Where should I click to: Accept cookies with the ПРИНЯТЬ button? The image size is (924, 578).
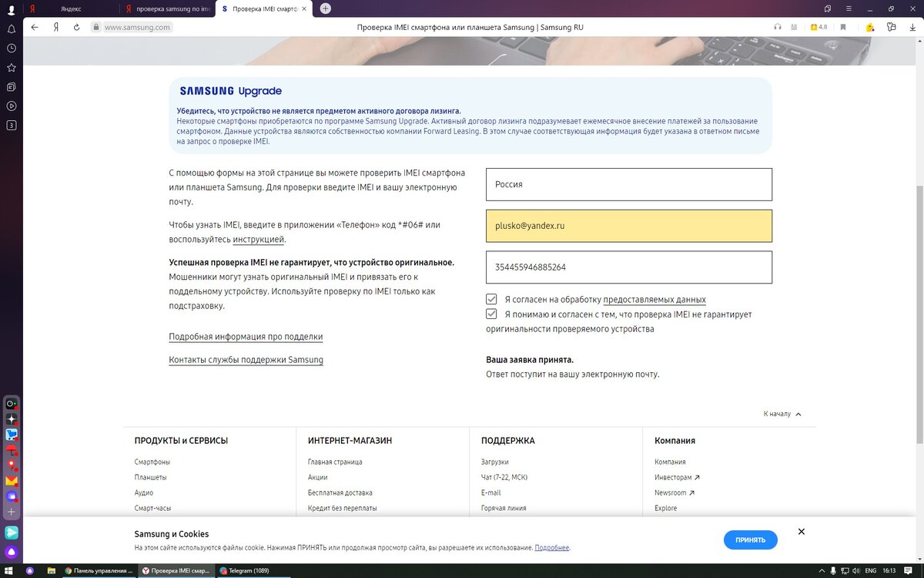[751, 540]
